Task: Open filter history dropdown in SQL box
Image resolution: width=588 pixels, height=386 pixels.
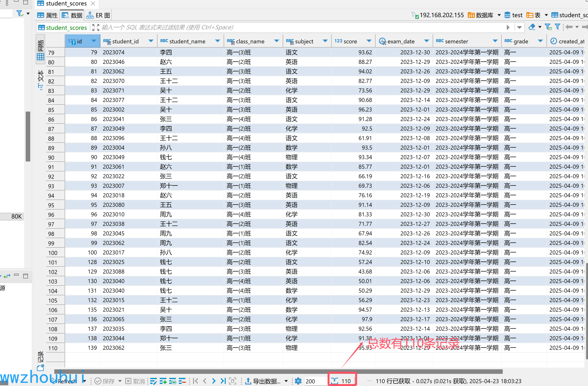Action: click(519, 27)
